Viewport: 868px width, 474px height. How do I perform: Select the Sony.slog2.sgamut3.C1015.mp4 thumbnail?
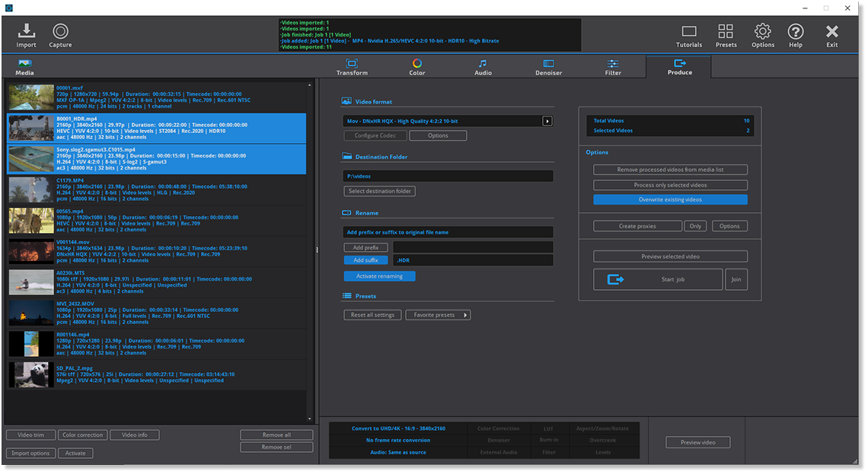[31, 159]
